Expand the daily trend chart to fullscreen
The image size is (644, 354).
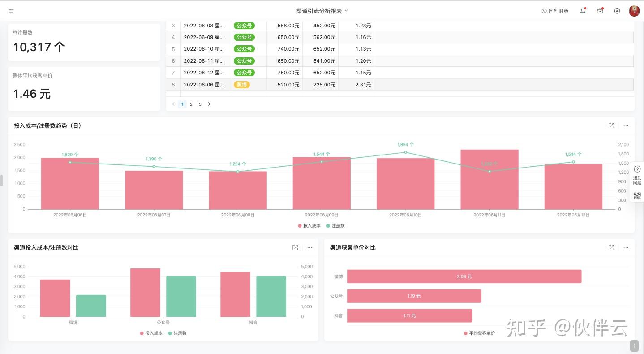611,126
